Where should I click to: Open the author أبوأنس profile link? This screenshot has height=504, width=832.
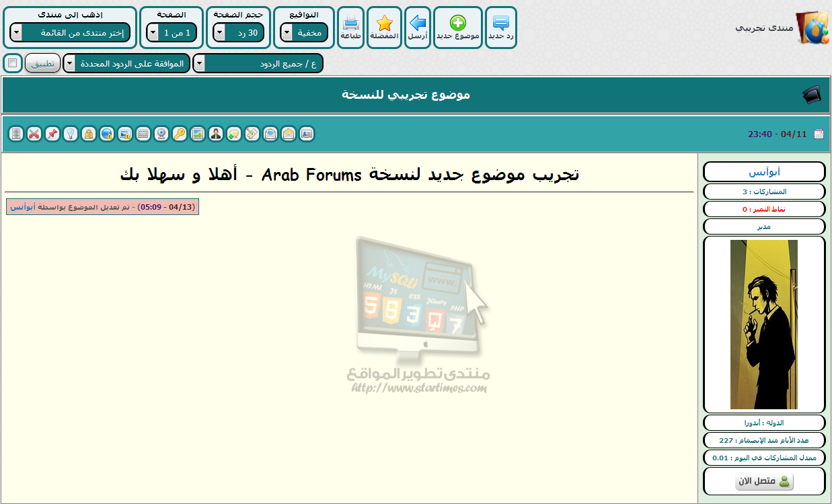pos(763,172)
